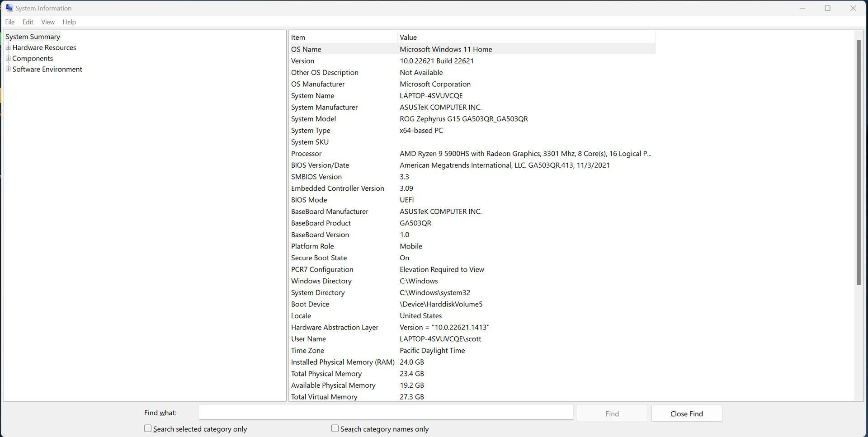Select the Total Virtual Memory row
Viewport: 868px width, 437px height.
472,397
